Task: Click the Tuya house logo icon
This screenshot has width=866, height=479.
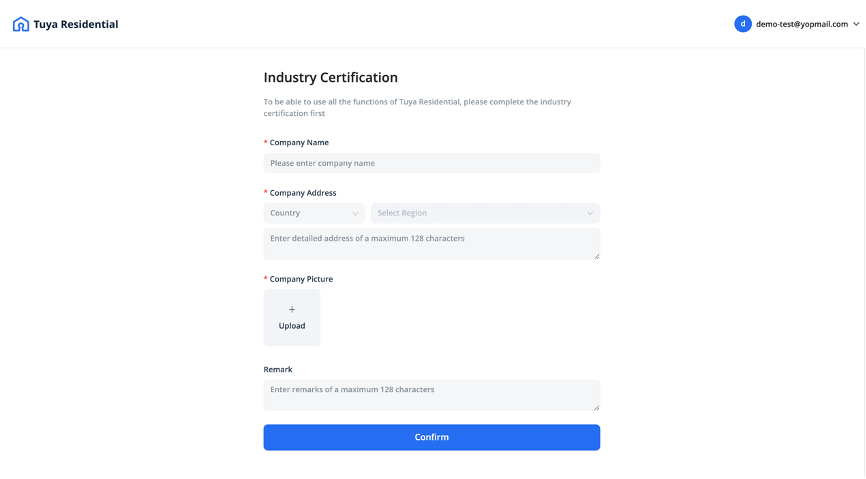Action: pos(20,24)
